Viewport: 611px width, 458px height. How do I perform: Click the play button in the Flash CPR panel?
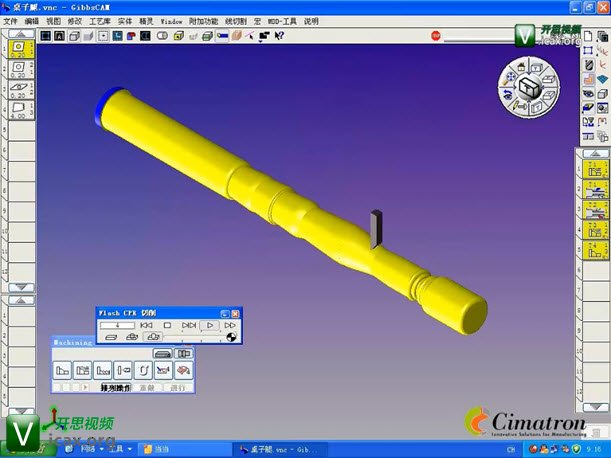(210, 325)
